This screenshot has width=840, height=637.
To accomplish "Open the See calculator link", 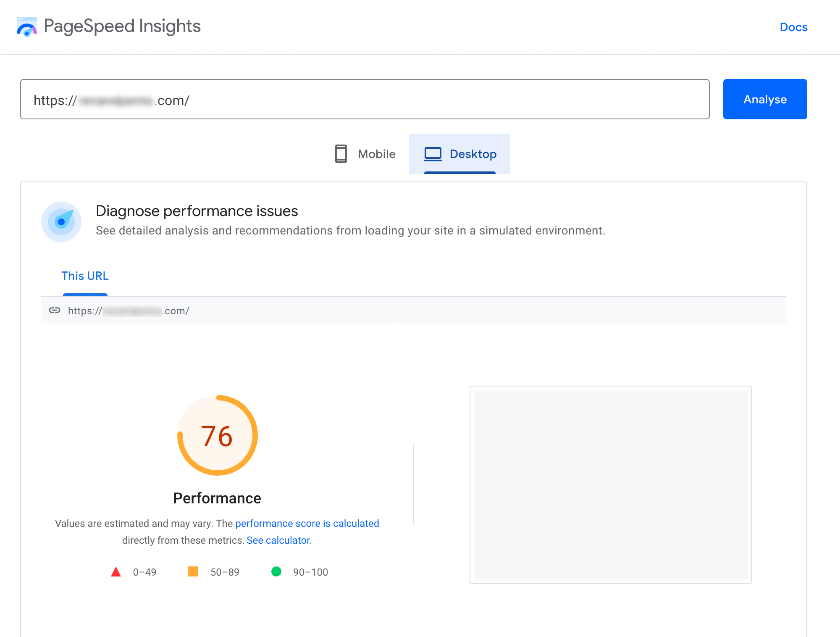I will tap(278, 540).
